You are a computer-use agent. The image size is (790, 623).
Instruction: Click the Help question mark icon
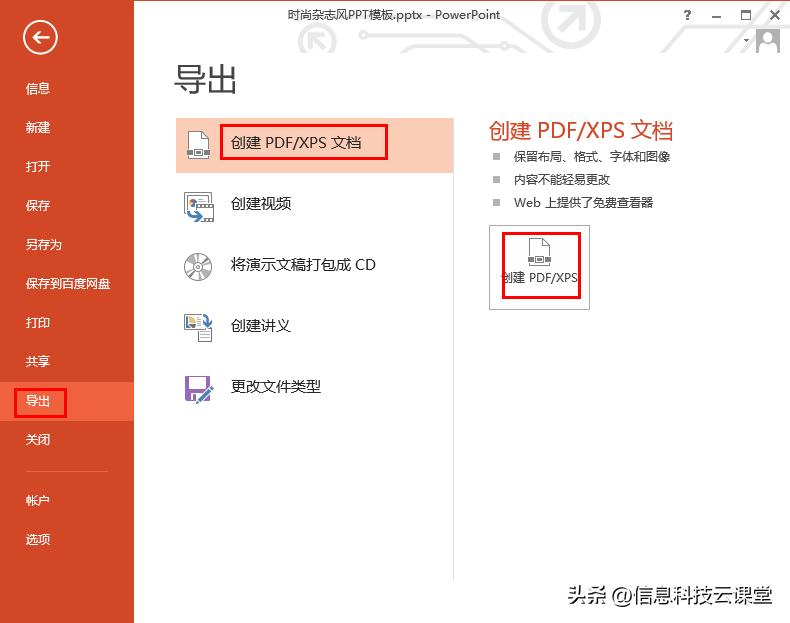688,16
